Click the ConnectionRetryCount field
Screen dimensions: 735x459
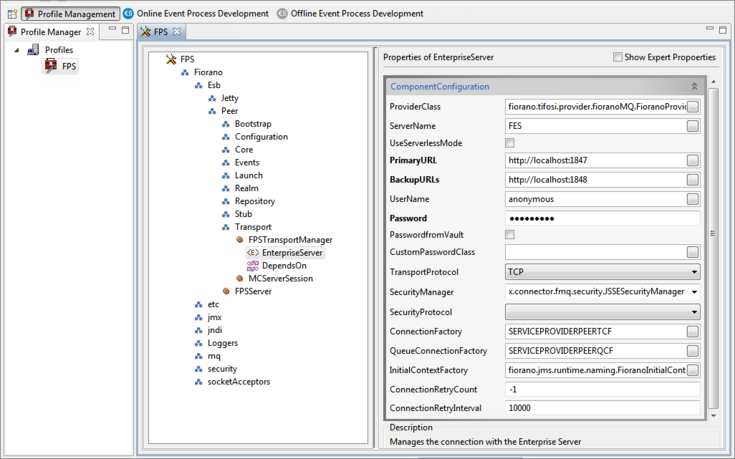(603, 390)
